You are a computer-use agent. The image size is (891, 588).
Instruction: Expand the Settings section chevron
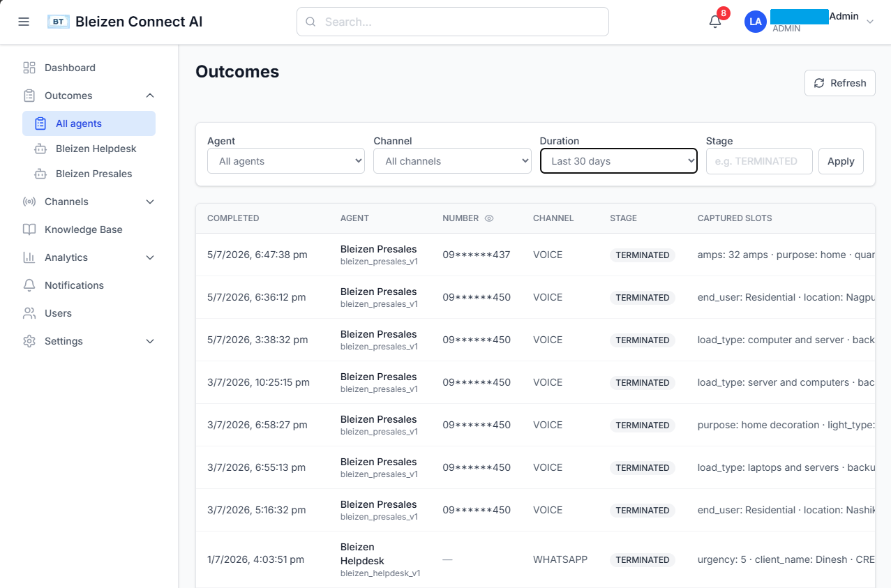pyautogui.click(x=150, y=341)
